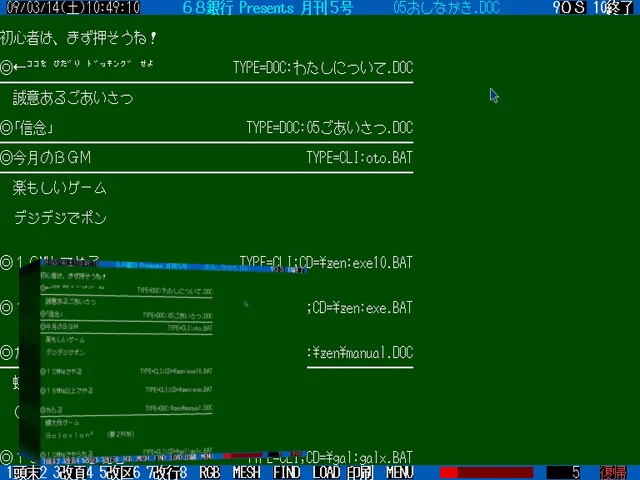Click filename 05おしながき.DOC in top bar
Image resolution: width=640 pixels, height=480 pixels.
(446, 7)
